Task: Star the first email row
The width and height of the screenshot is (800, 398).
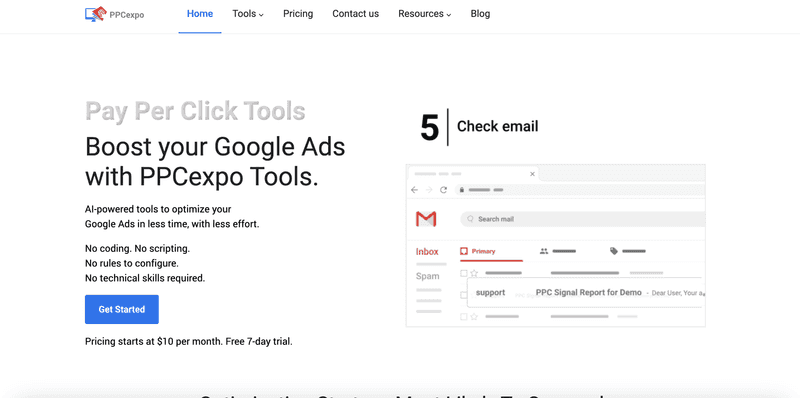Action: (474, 273)
